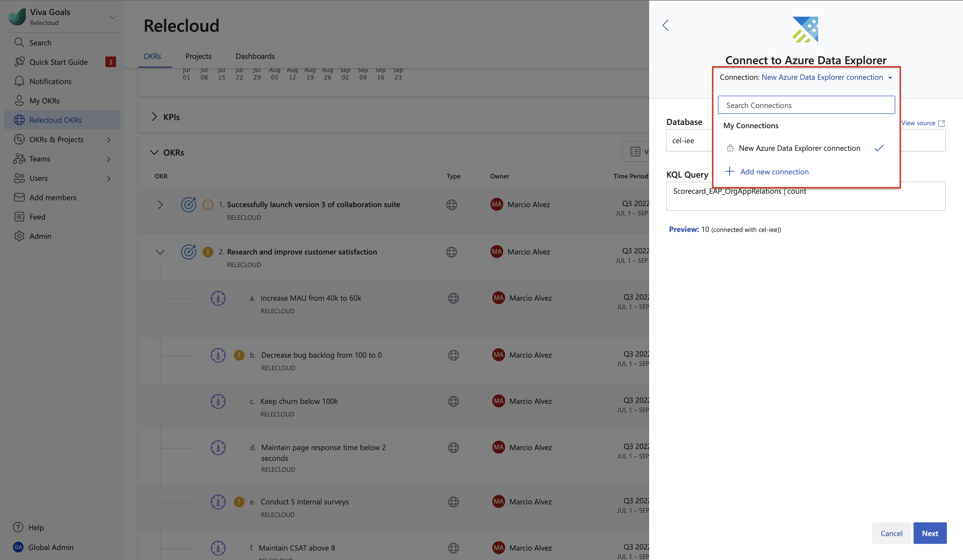963x560 pixels.
Task: Click the Teams people icon
Action: click(19, 159)
